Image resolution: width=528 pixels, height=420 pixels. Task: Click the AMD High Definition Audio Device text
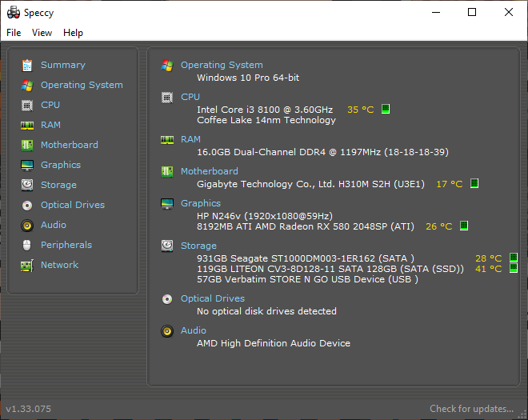tap(274, 343)
